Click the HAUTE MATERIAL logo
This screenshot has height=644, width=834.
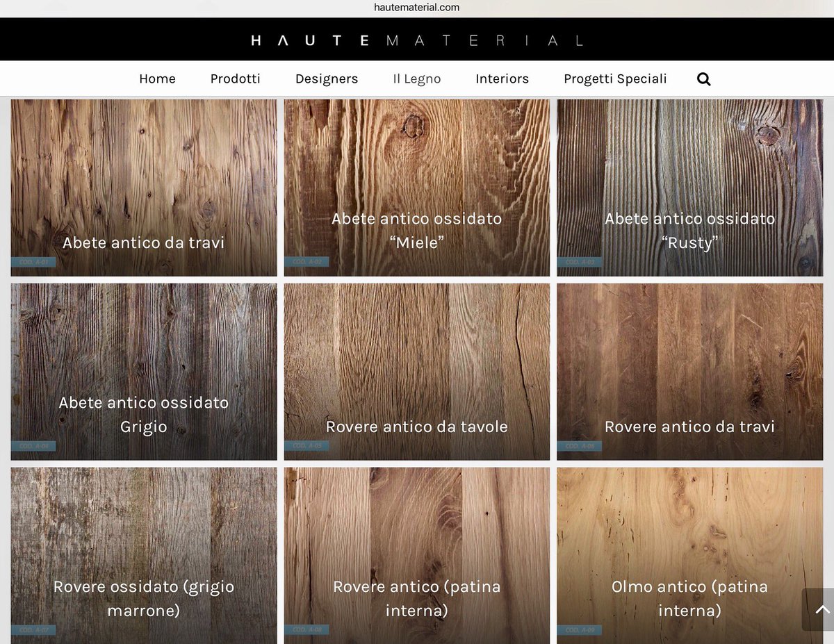[417, 40]
